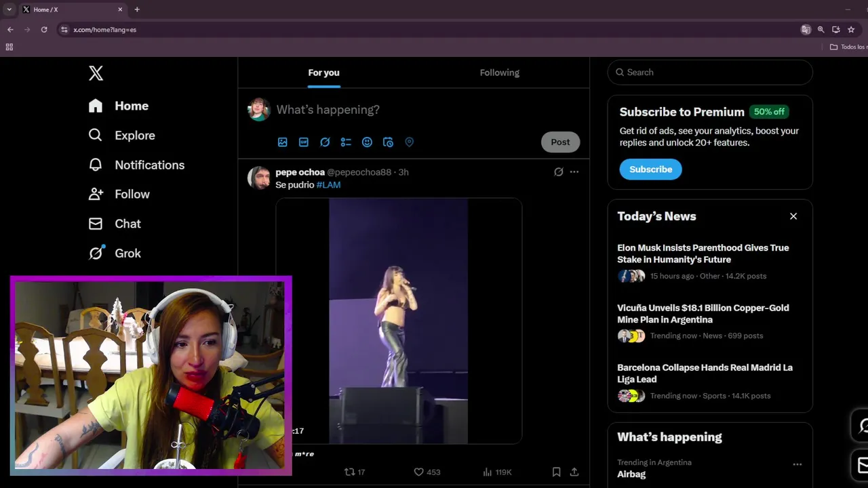The width and height of the screenshot is (868, 488).
Task: Close the Home / X tab
Action: (x=120, y=9)
